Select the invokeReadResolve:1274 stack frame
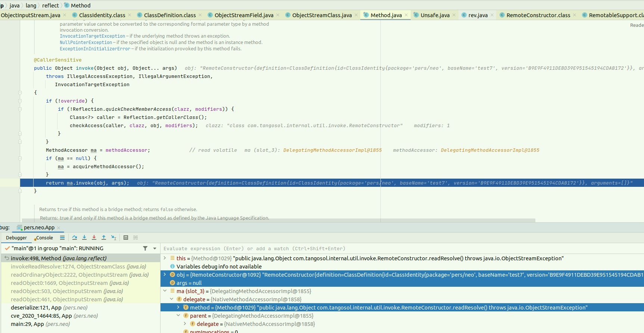This screenshot has width=644, height=333. coord(80,266)
